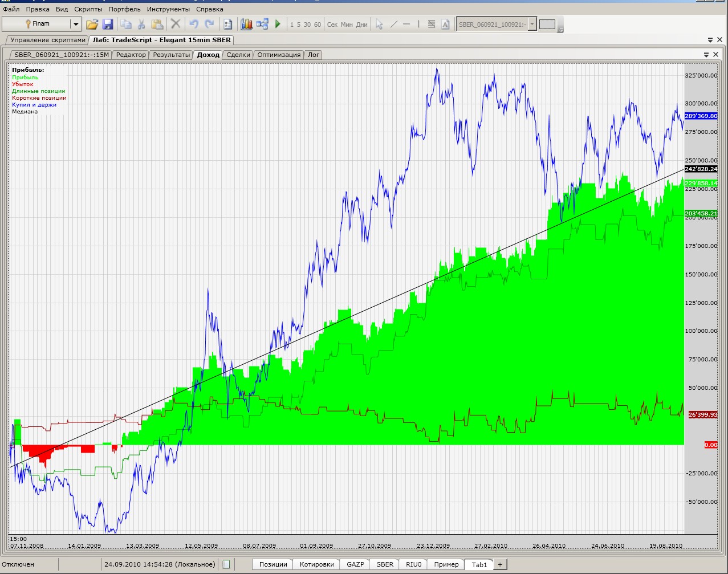
Task: Open the panel options dropdown arrow beside the inner tab close button
Action: click(x=707, y=55)
